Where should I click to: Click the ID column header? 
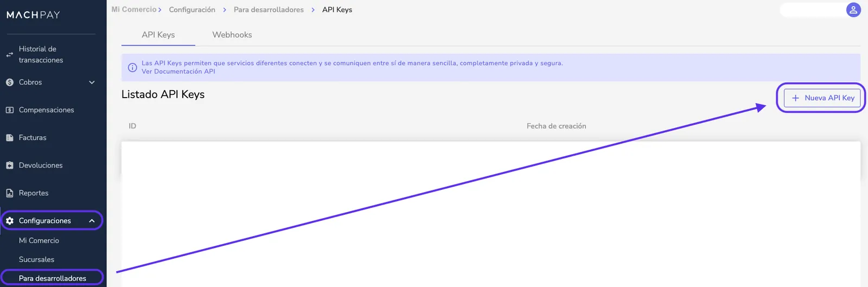(x=132, y=126)
